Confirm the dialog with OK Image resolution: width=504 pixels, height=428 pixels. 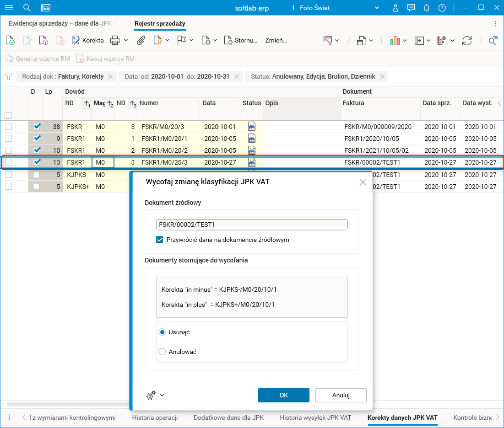coord(283,395)
